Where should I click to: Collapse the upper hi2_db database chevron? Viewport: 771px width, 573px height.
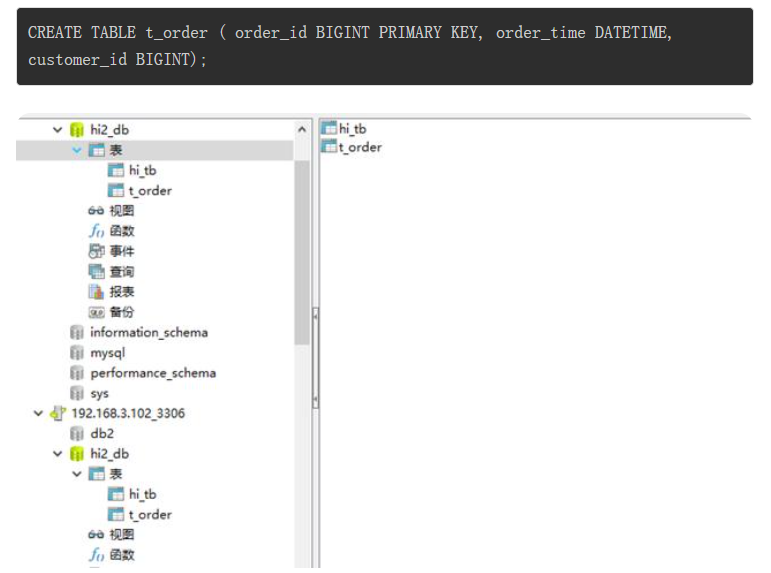click(x=58, y=130)
